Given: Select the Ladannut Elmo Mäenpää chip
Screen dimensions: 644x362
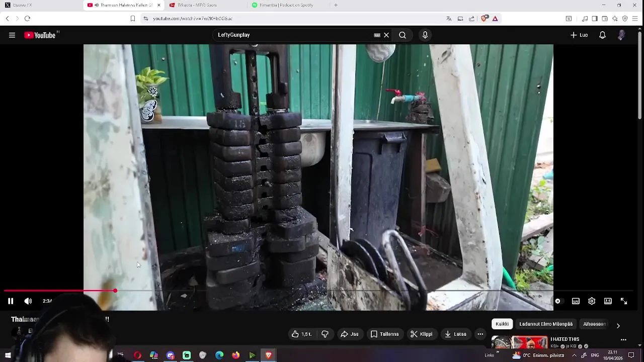Looking at the screenshot, I should pos(546,324).
